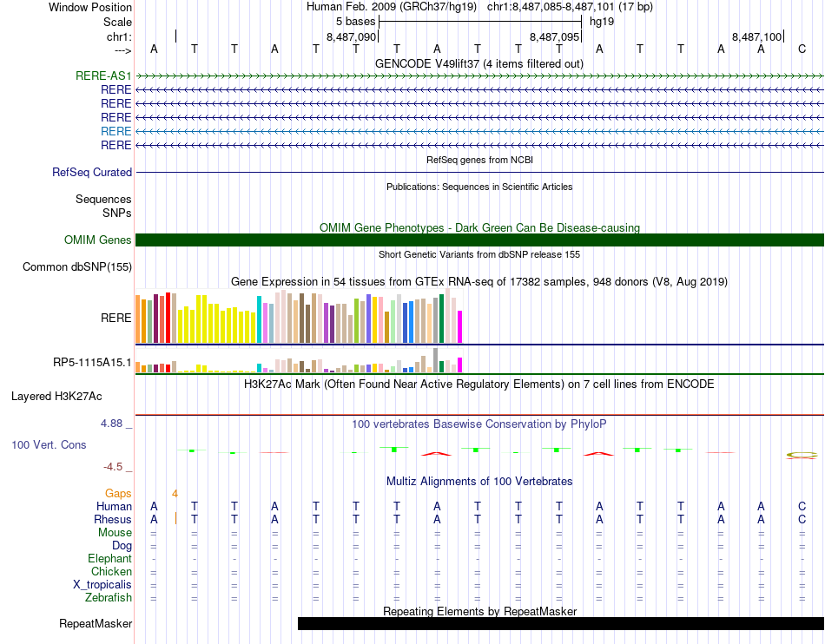Click the magenta bar ending the RERE expression chart
The height and width of the screenshot is (644, 825).
(x=460, y=327)
